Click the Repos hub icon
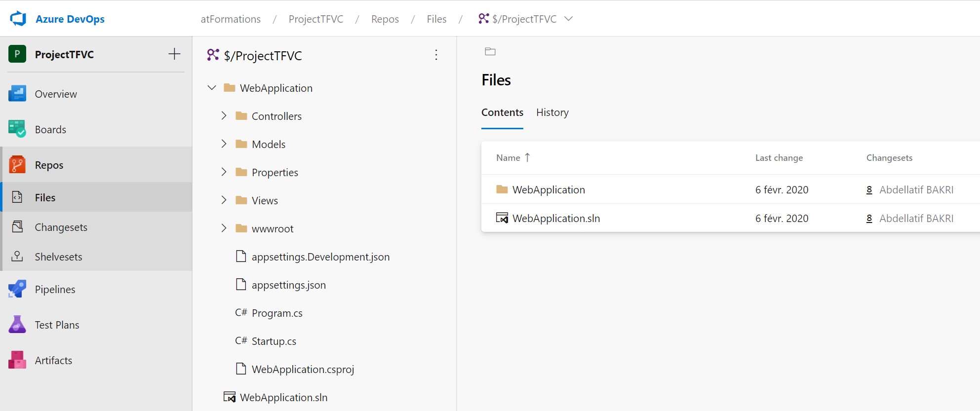Screen dimensions: 980x411 17,165
